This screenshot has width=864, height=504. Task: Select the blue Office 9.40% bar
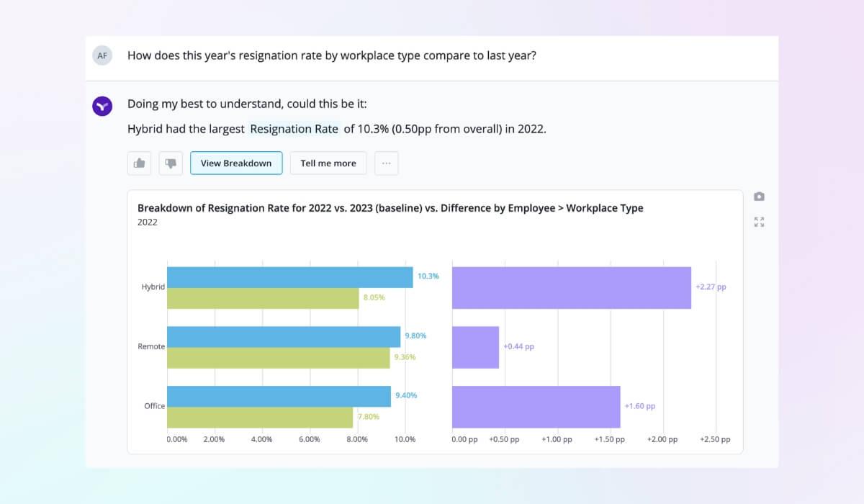point(279,396)
